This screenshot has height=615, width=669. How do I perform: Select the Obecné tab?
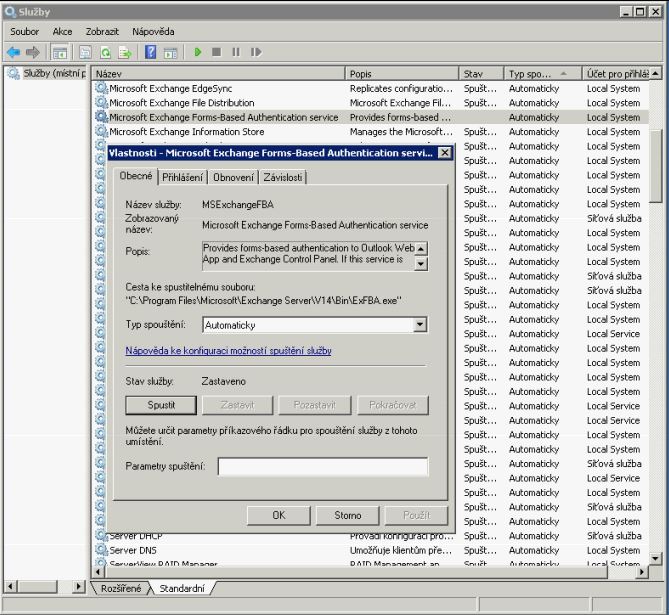pyautogui.click(x=136, y=176)
